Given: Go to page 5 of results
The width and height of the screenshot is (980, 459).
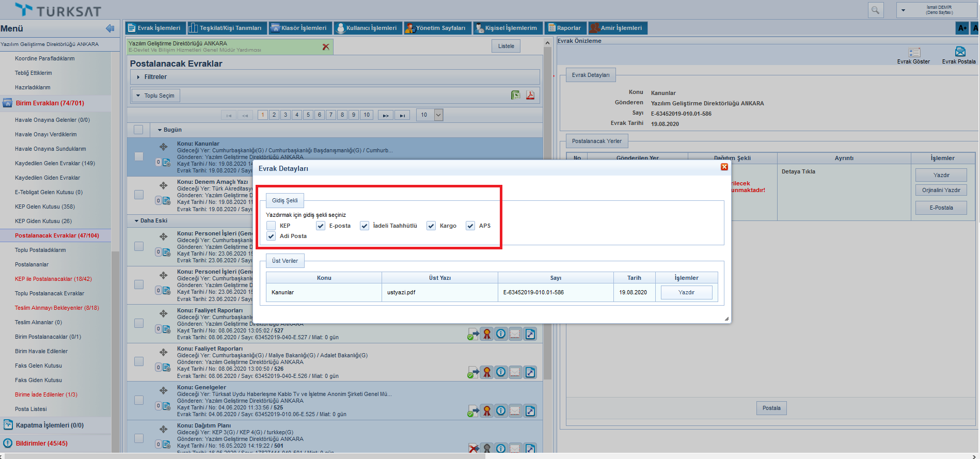Looking at the screenshot, I should coord(308,115).
